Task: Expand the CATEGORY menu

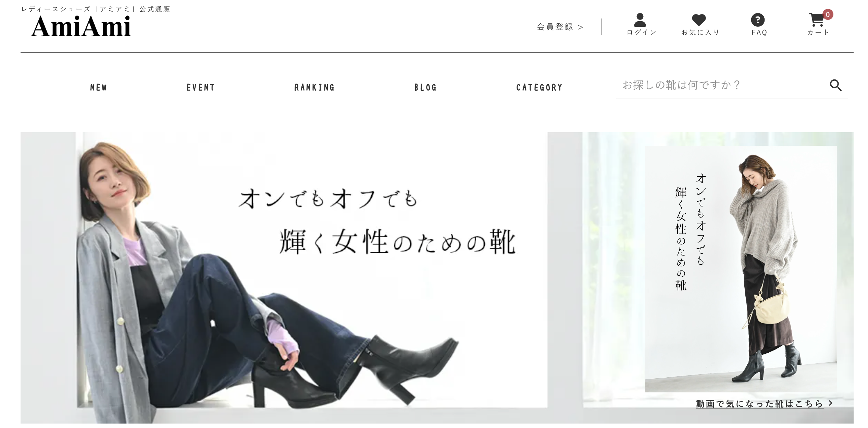Action: [x=539, y=88]
